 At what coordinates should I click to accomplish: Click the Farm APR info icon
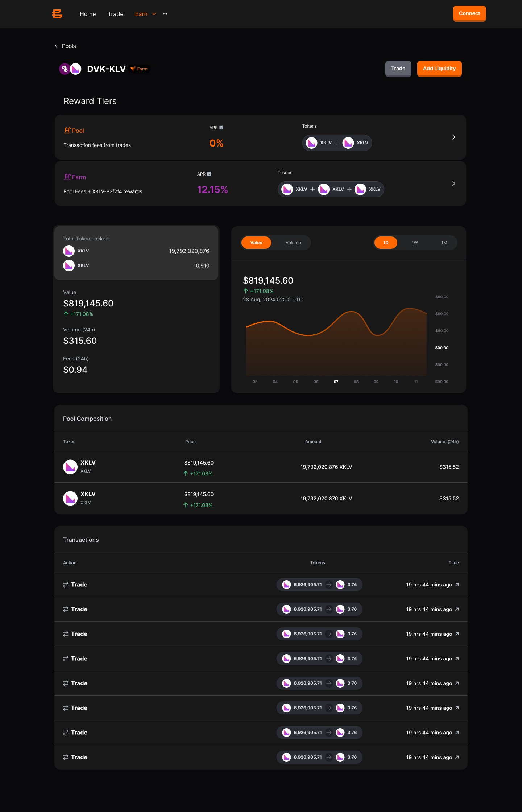point(209,174)
